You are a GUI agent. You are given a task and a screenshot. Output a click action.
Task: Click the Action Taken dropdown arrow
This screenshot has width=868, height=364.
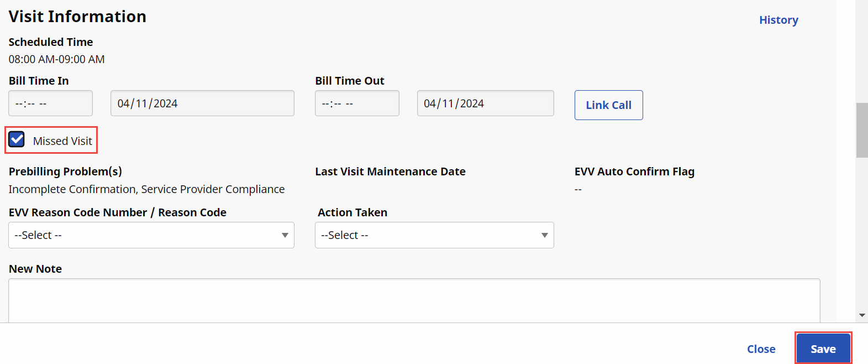pos(545,235)
